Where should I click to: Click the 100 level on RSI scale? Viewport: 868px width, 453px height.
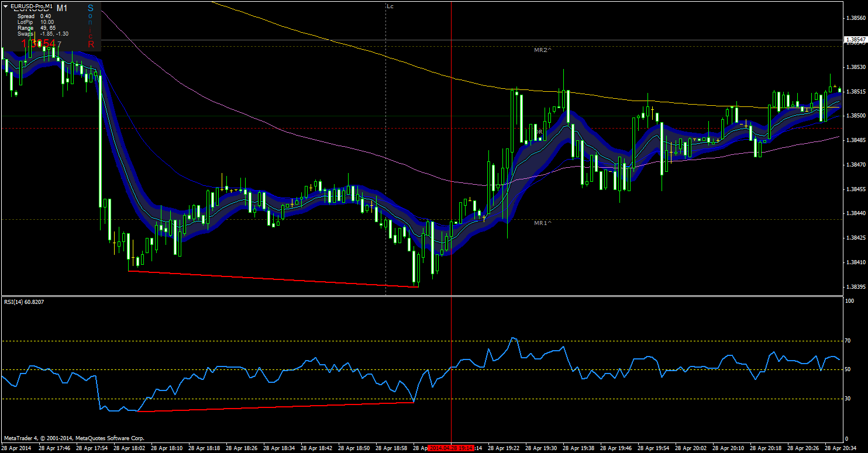click(850, 301)
